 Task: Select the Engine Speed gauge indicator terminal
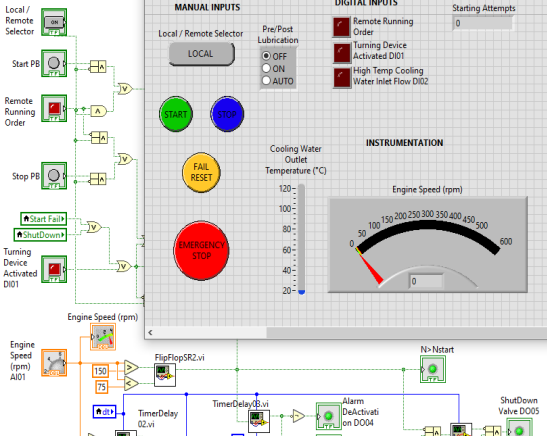[x=103, y=337]
